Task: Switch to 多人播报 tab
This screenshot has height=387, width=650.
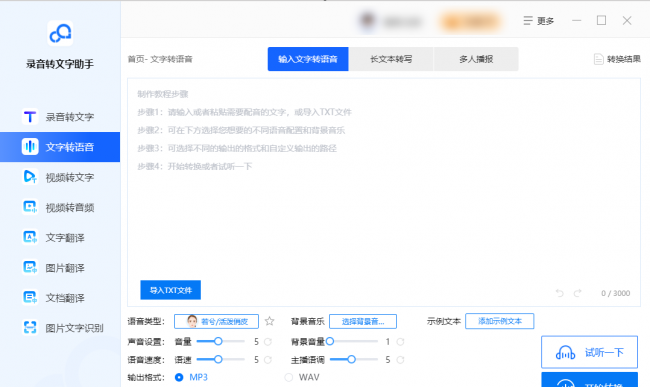Action: pos(476,59)
